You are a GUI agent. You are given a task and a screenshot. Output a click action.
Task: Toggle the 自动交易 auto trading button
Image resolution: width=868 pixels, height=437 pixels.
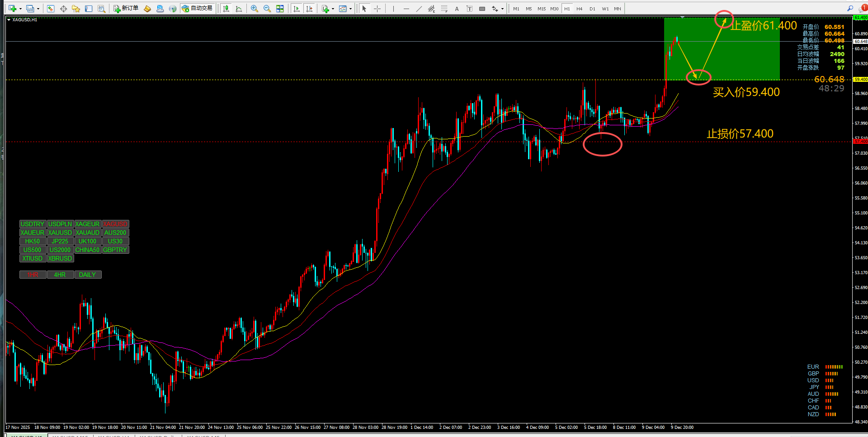[197, 9]
